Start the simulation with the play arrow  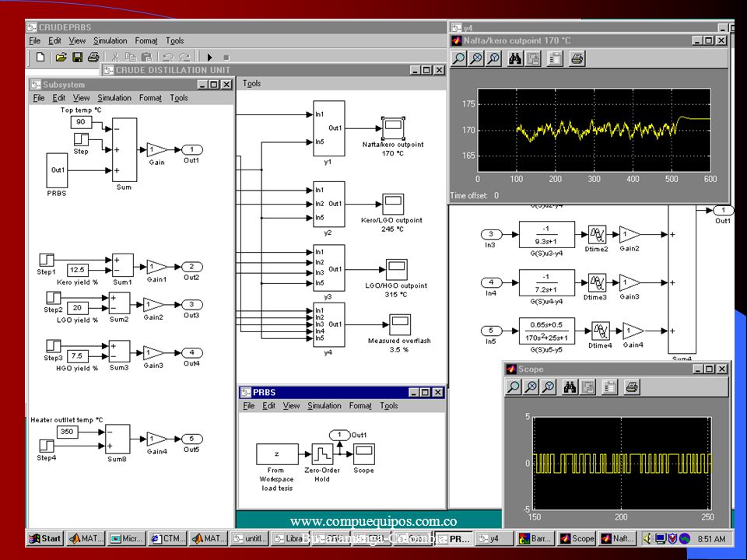pos(209,57)
